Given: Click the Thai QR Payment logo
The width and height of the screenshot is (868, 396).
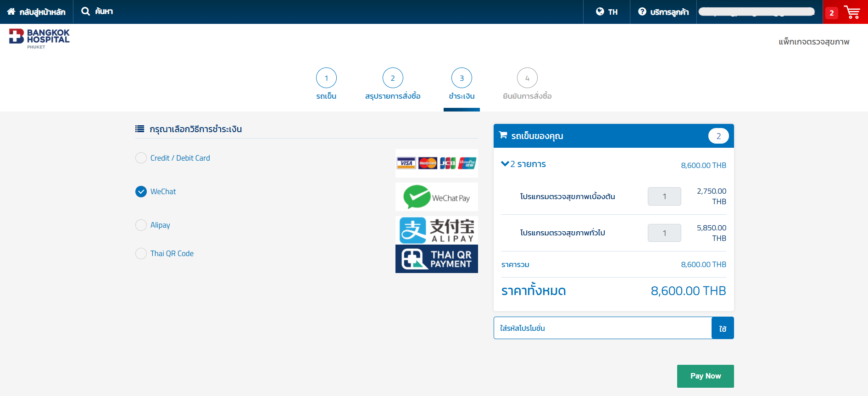Looking at the screenshot, I should [x=437, y=259].
